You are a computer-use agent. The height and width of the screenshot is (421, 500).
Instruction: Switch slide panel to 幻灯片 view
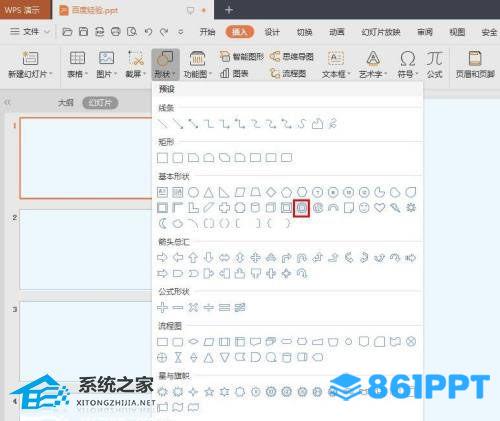(x=100, y=103)
